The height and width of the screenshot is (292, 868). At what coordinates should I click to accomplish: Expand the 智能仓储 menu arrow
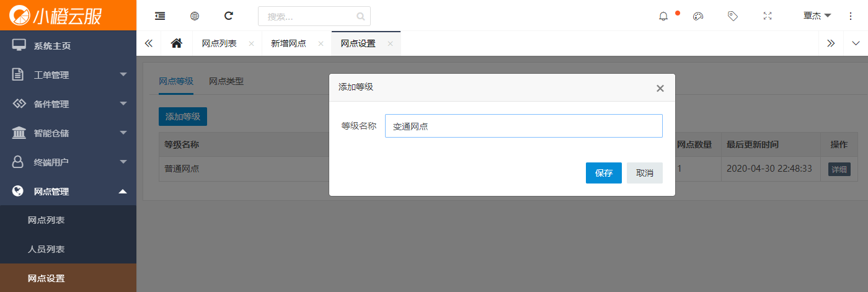tap(123, 133)
